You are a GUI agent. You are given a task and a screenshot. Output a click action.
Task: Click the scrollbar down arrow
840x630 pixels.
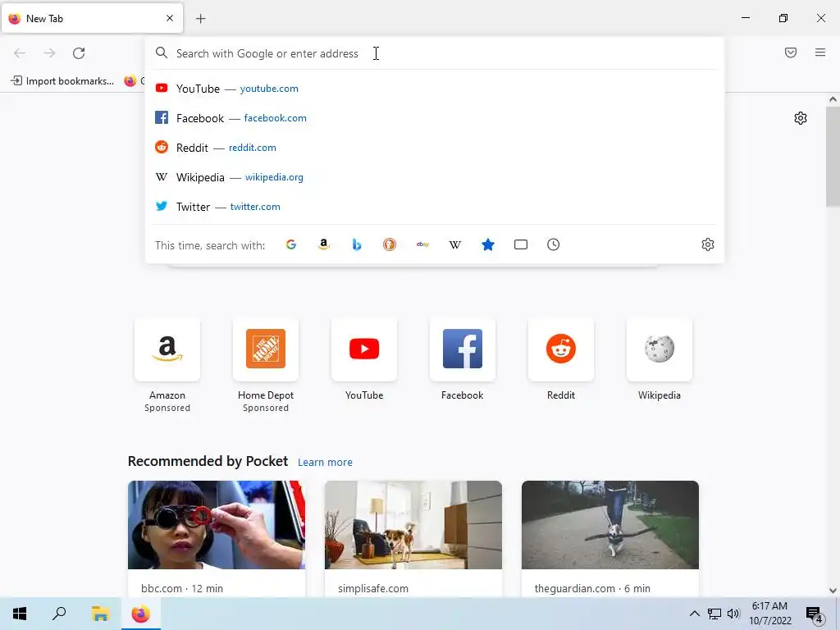point(833,591)
